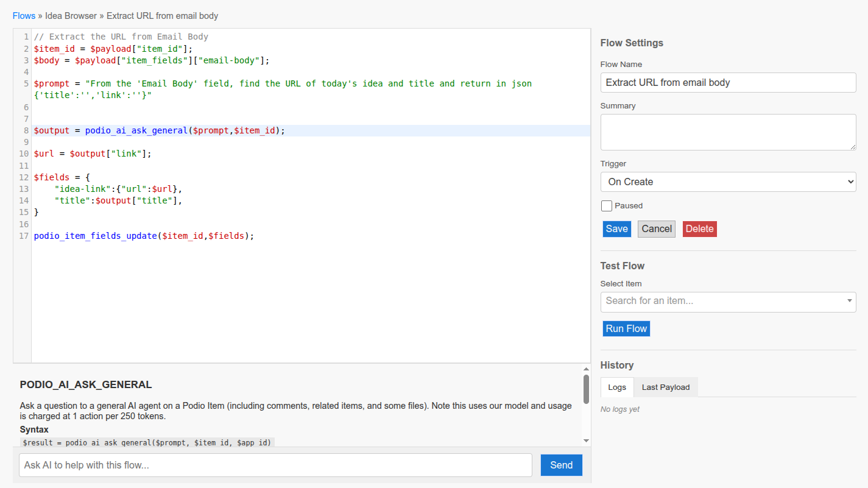Click line number 10 in editor gutter
The width and height of the screenshot is (868, 488).
[x=24, y=154]
